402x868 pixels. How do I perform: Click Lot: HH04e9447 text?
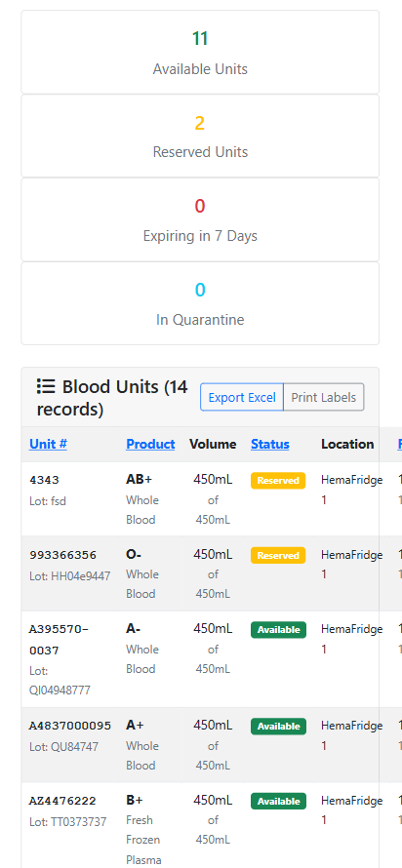(70, 576)
